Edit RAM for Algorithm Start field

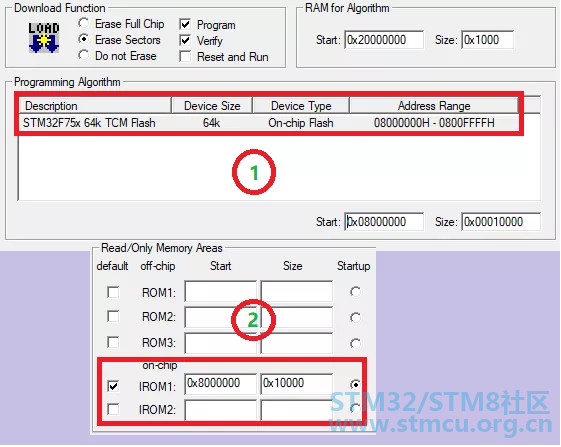(384, 40)
